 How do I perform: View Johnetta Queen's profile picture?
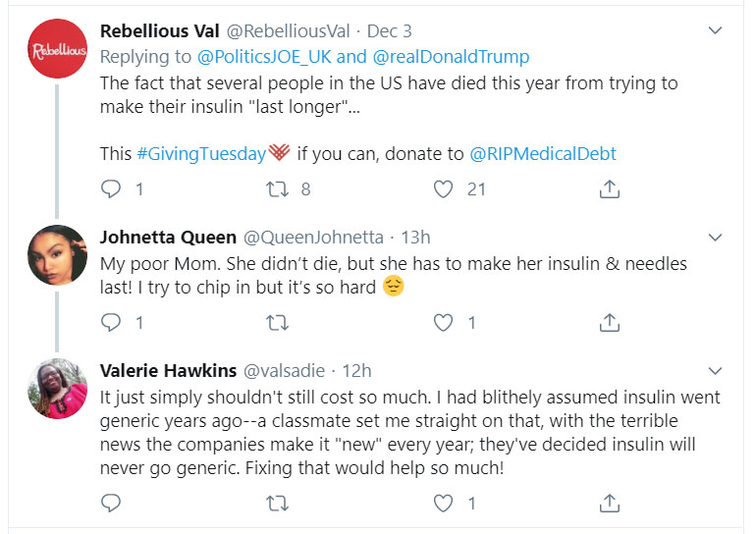pos(58,254)
